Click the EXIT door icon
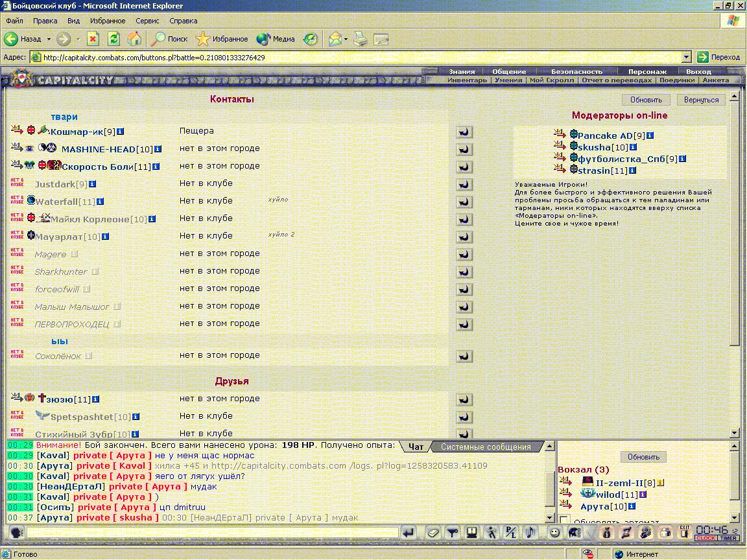This screenshot has width=747, height=560. (x=685, y=531)
